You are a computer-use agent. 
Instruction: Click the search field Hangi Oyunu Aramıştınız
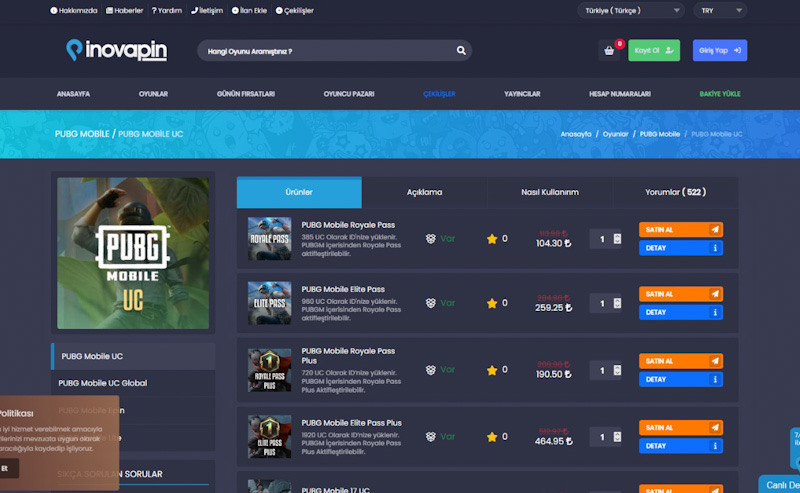[x=334, y=51]
